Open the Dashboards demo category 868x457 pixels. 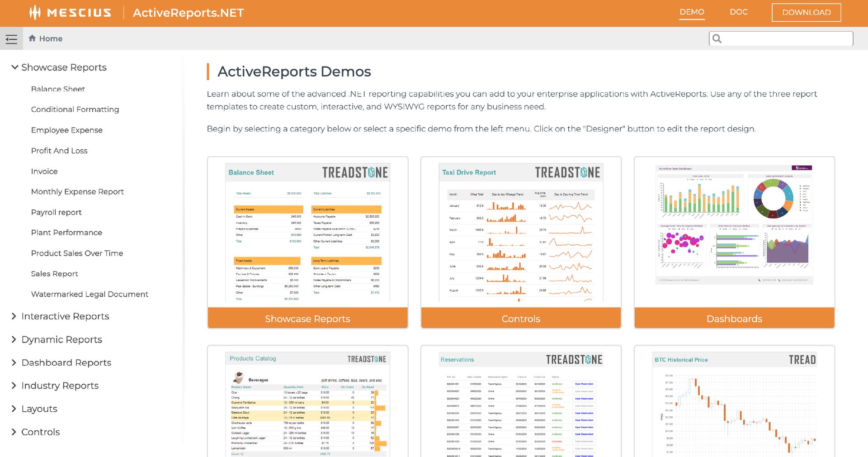click(734, 318)
